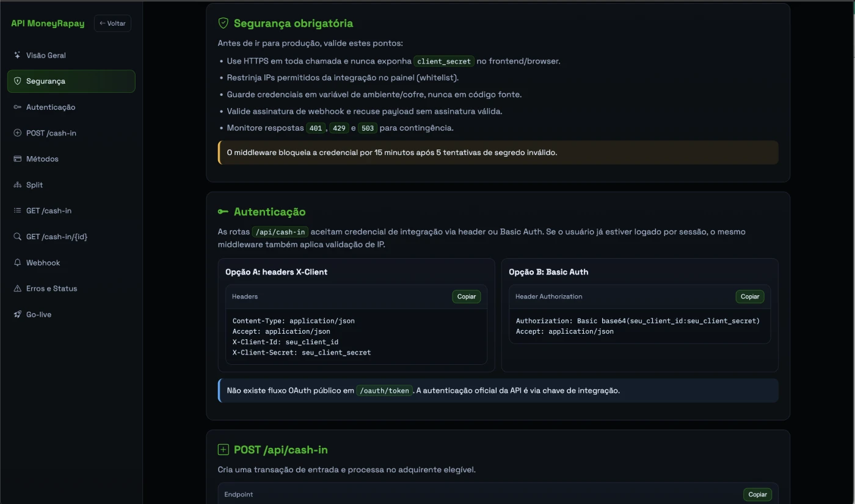Click the rocket icon beside Go-live
This screenshot has height=504, width=855.
tap(17, 314)
